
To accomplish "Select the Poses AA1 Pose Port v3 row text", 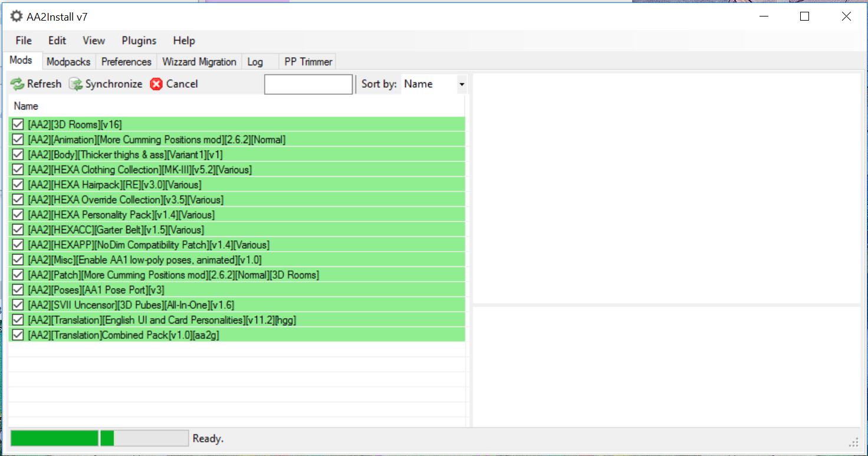I will tap(96, 290).
